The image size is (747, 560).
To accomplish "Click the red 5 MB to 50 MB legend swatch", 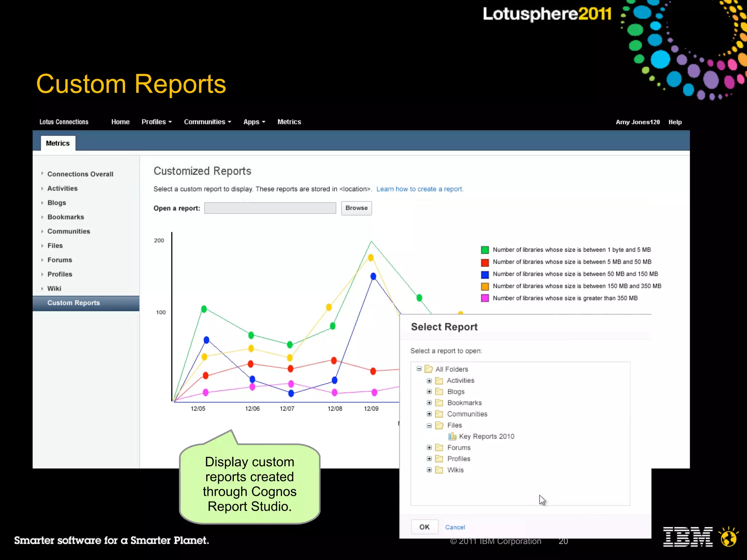I will point(485,262).
